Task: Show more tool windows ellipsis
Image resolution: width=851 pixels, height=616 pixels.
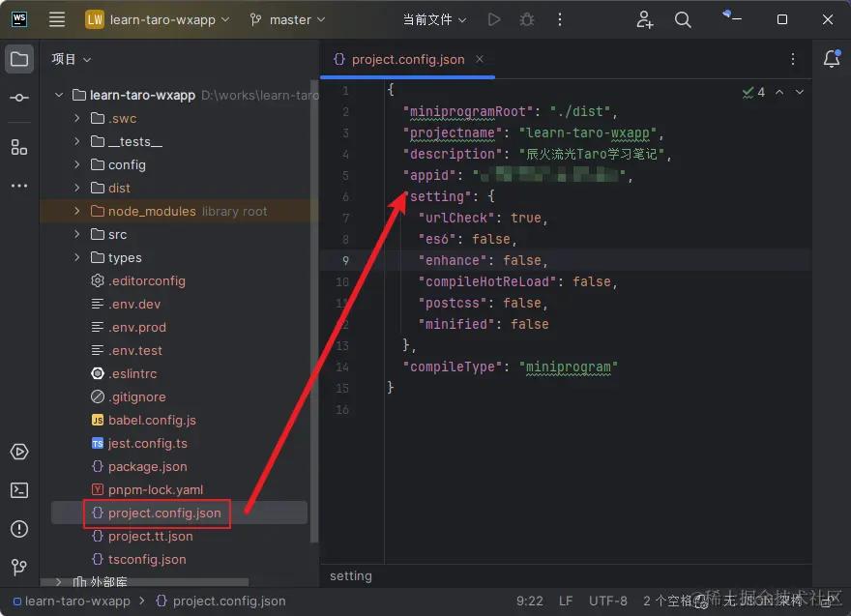Action: pyautogui.click(x=19, y=186)
